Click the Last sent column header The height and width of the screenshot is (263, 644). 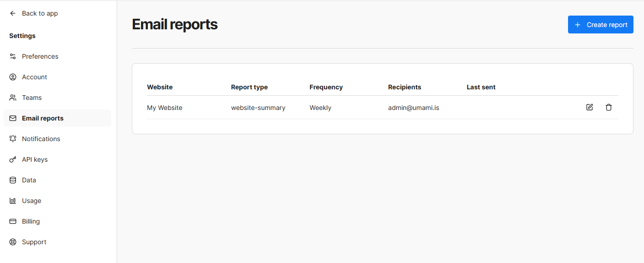pyautogui.click(x=481, y=87)
